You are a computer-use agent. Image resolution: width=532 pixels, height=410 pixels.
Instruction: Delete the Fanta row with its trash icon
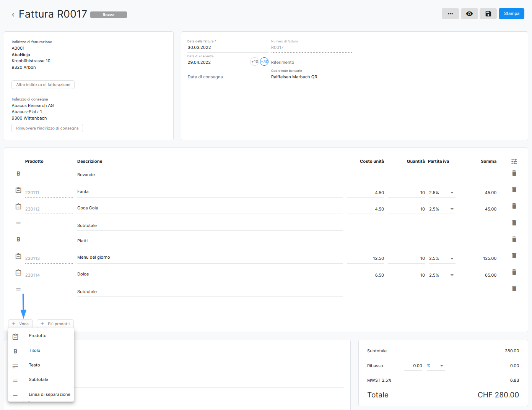[x=514, y=190]
